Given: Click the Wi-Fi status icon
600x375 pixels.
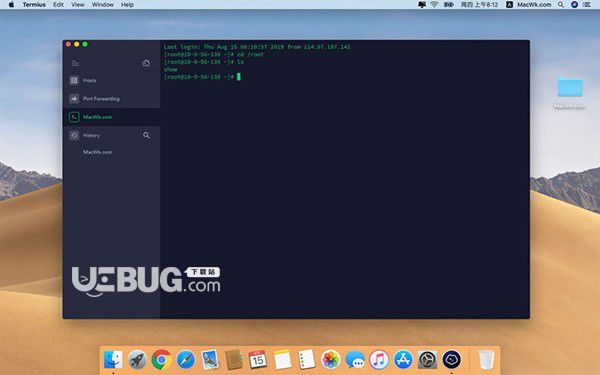Looking at the screenshot, I should (x=434, y=5).
